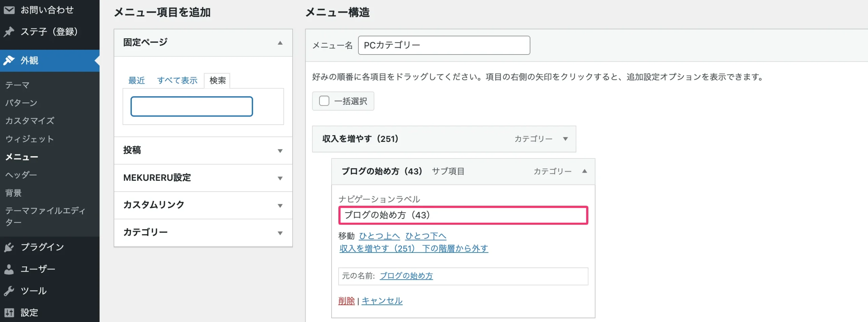Image resolution: width=868 pixels, height=322 pixels.
Task: Open プラグイン via its plug icon
Action: [x=9, y=247]
